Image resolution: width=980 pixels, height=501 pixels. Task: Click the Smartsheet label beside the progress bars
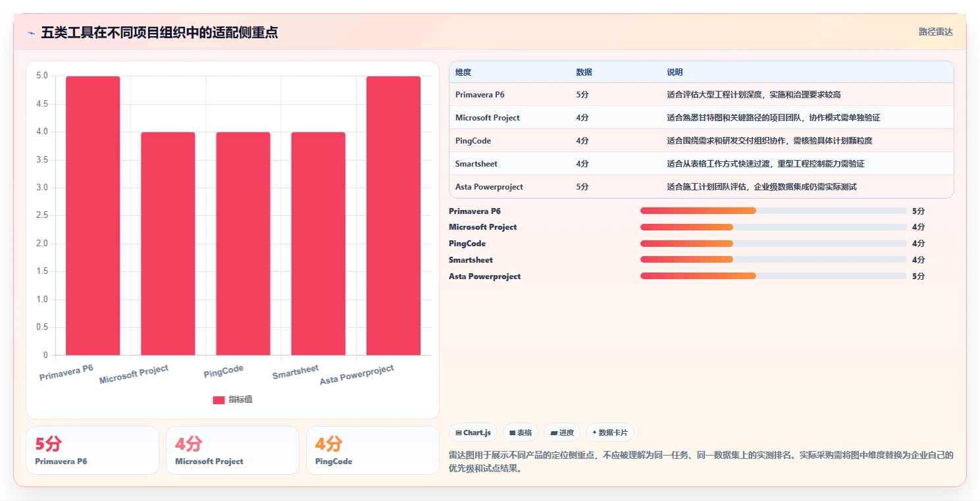[x=471, y=259]
